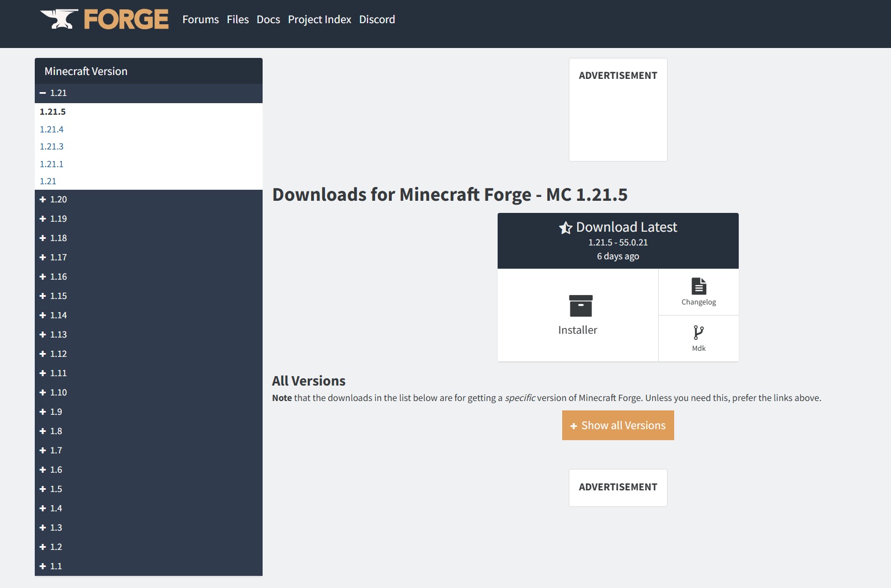Select version 1.21.1 in sidebar
This screenshot has height=588, width=891.
coord(52,164)
